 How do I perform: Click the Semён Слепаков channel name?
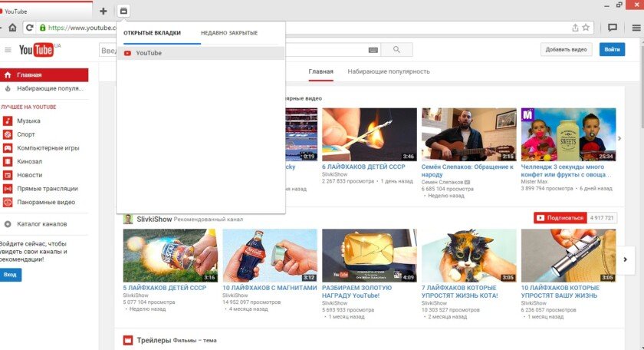[442, 182]
